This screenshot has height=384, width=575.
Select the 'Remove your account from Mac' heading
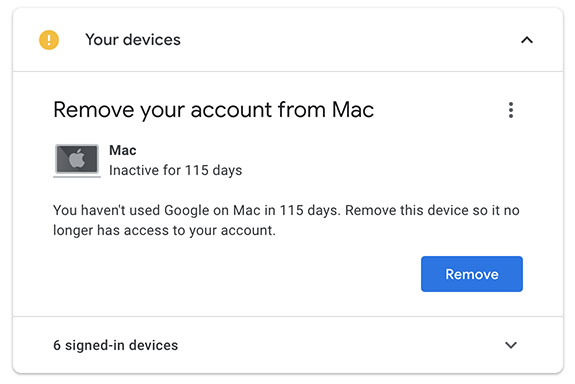[x=213, y=110]
